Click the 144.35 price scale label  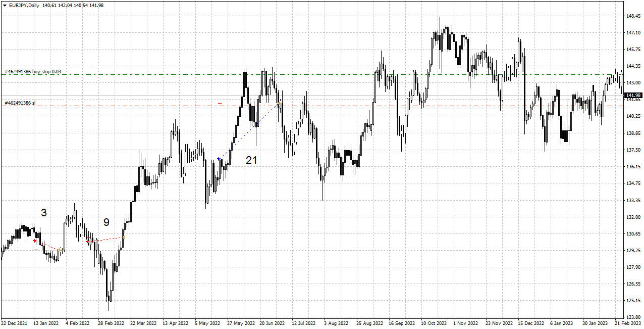coord(633,66)
